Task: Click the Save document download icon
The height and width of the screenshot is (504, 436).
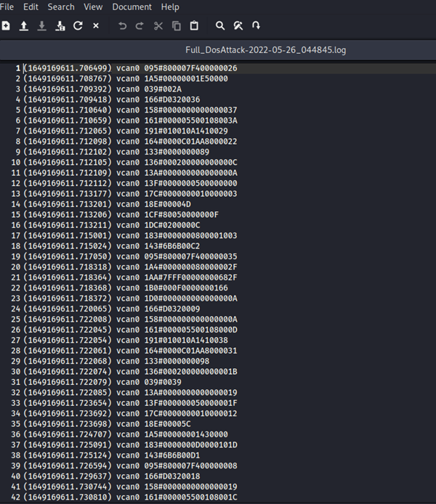Action: click(x=42, y=25)
